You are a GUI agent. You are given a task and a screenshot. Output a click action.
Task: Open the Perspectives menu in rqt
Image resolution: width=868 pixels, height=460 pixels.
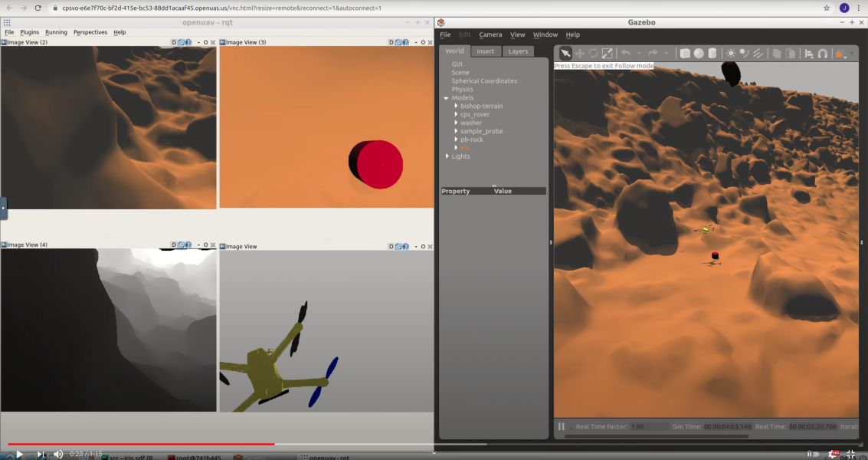(x=90, y=32)
